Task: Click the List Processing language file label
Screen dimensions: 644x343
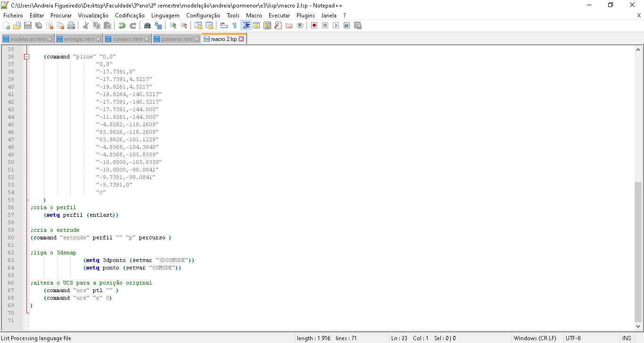Action: (36, 338)
